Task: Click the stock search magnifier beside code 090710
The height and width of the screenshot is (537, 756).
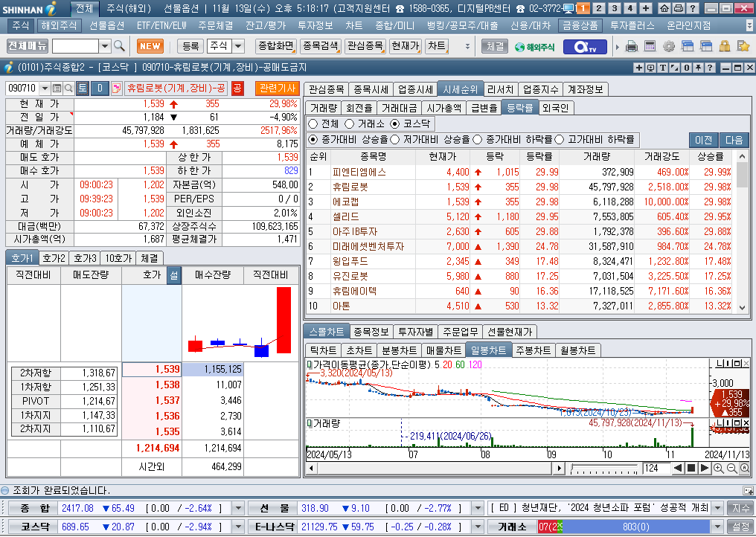Action: (x=68, y=89)
